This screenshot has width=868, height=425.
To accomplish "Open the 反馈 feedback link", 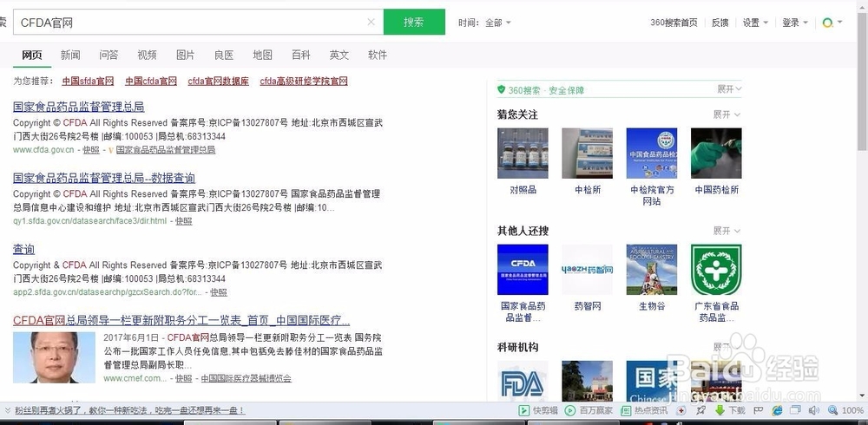I will (x=720, y=23).
